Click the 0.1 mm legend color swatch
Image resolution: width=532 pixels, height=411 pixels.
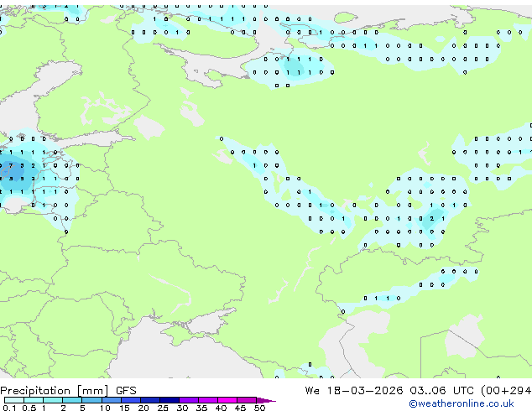tap(14, 400)
